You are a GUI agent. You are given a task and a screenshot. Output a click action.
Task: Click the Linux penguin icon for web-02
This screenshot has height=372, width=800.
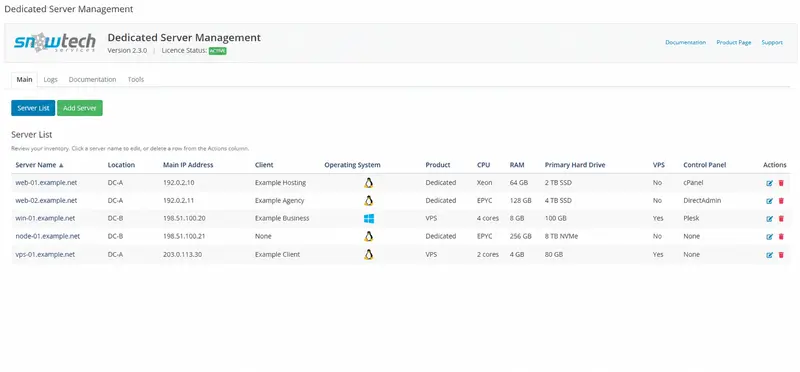(368, 201)
